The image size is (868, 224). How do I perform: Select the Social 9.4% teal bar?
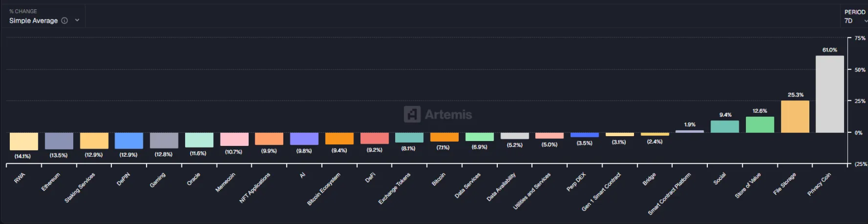724,127
